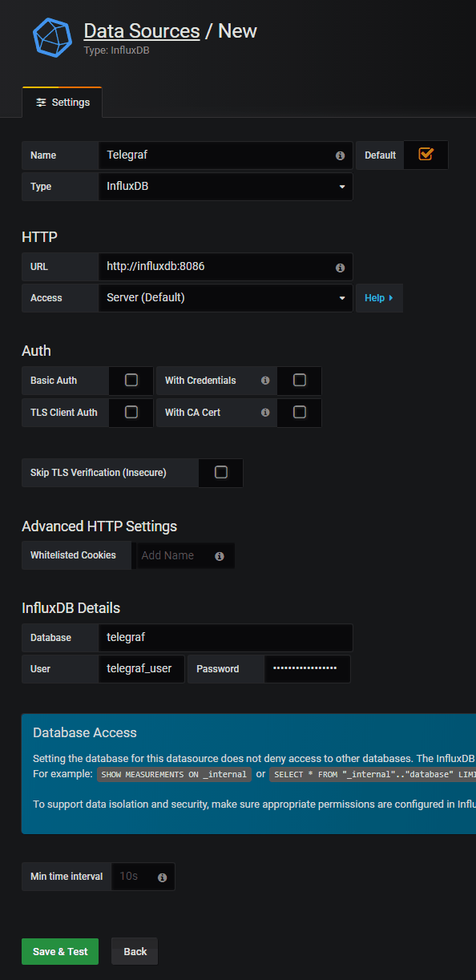Enable the With CA Cert checkbox
The image size is (476, 980).
coord(300,412)
